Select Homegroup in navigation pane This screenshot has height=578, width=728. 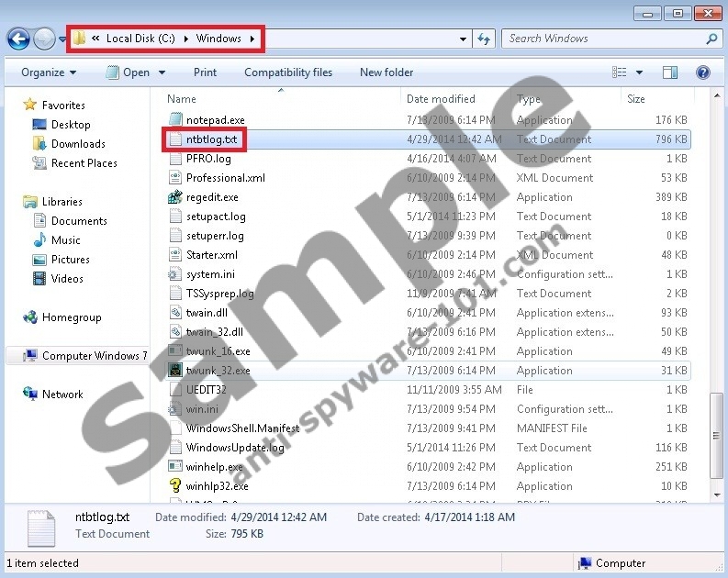[72, 317]
